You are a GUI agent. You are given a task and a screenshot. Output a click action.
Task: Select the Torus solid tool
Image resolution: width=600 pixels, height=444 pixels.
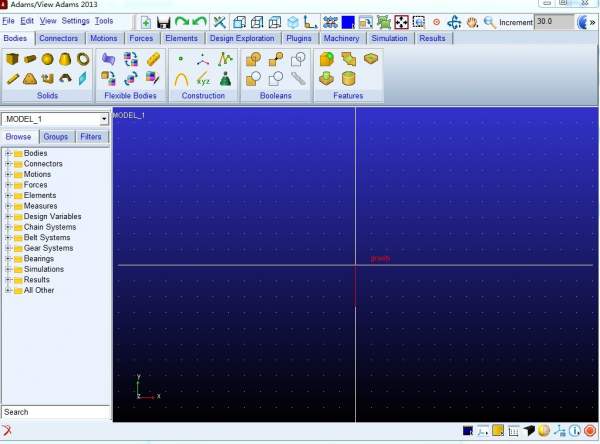click(x=83, y=59)
